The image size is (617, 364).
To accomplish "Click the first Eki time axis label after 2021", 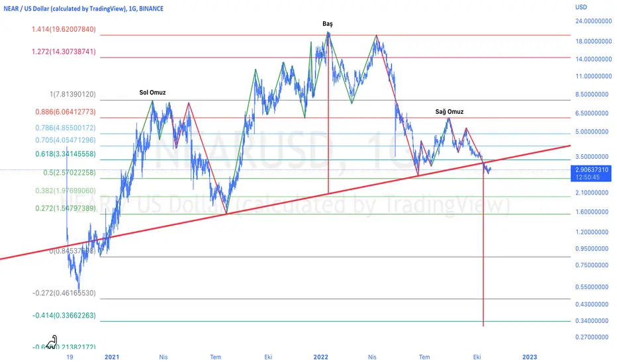I will pyautogui.click(x=268, y=357).
